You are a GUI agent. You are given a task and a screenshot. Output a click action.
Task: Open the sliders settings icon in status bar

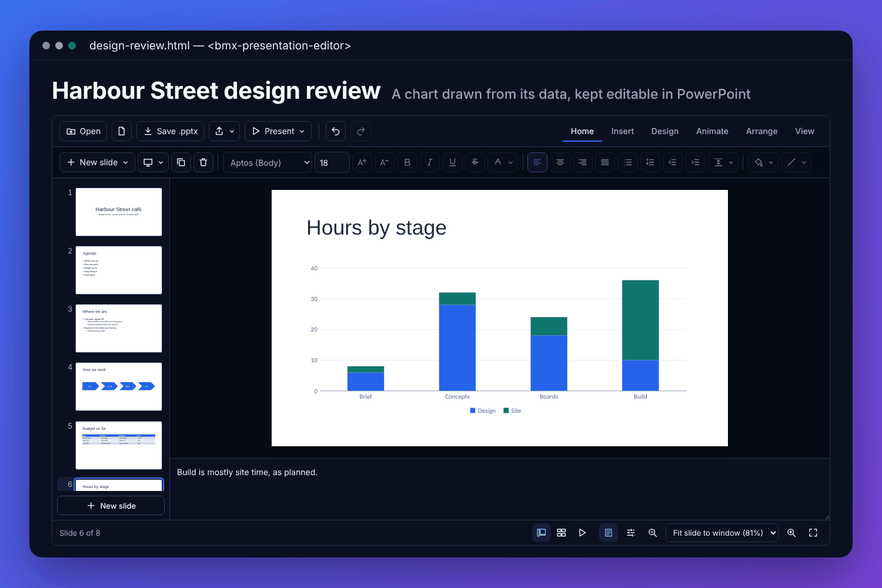(631, 533)
